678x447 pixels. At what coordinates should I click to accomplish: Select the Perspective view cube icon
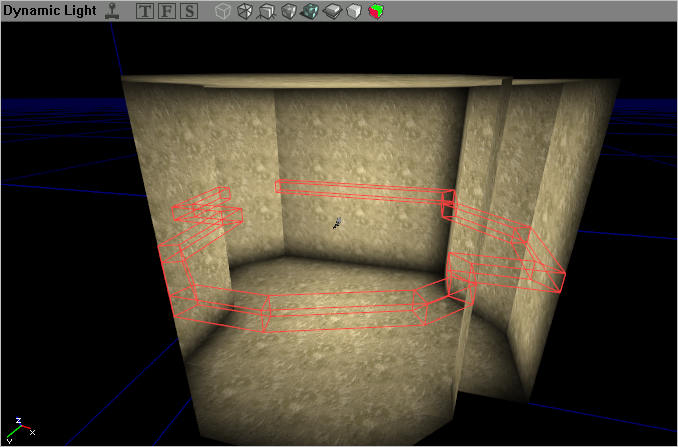point(222,12)
